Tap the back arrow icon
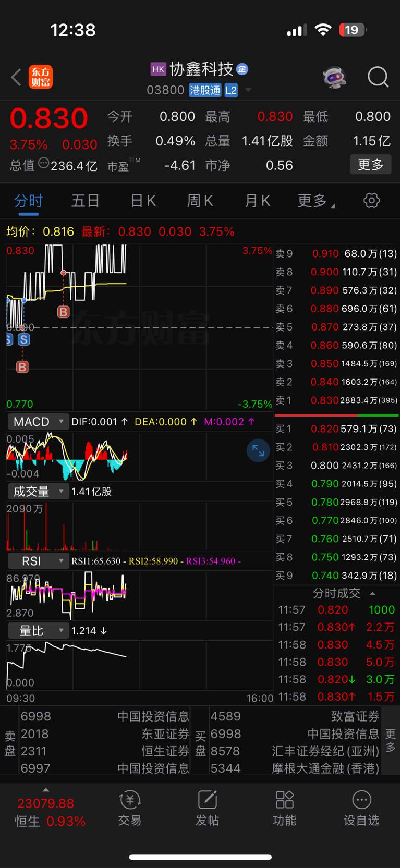 click(16, 77)
